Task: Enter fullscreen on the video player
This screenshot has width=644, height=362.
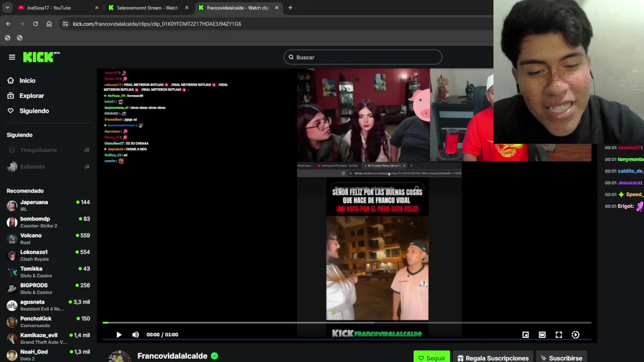Action: [558, 334]
